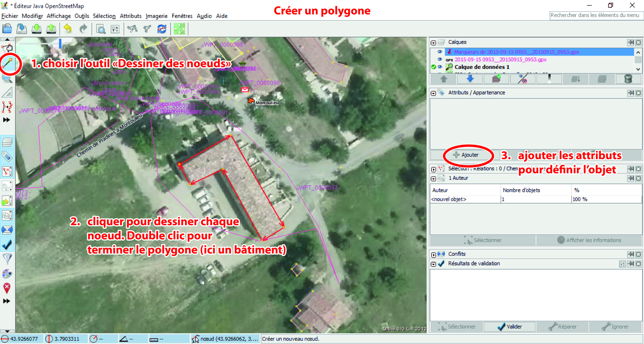
Task: Click the Calques list scrollbar down arrow
Action: click(638, 69)
